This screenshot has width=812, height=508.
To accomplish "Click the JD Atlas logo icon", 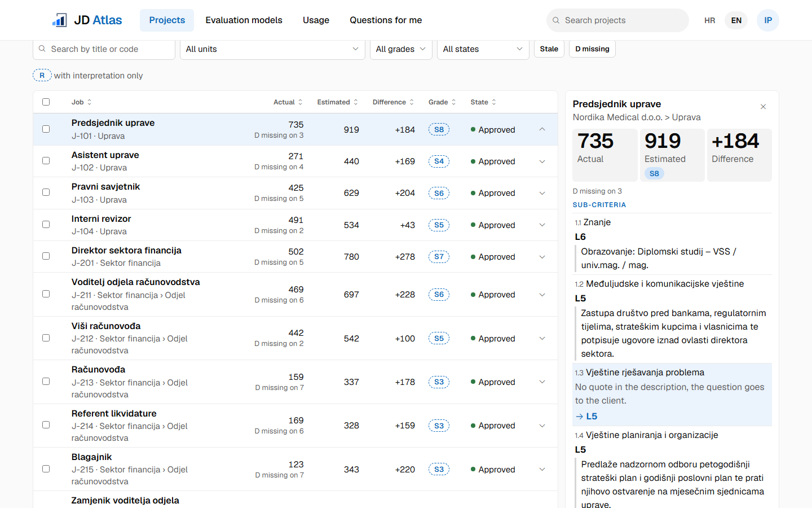I will [60, 20].
